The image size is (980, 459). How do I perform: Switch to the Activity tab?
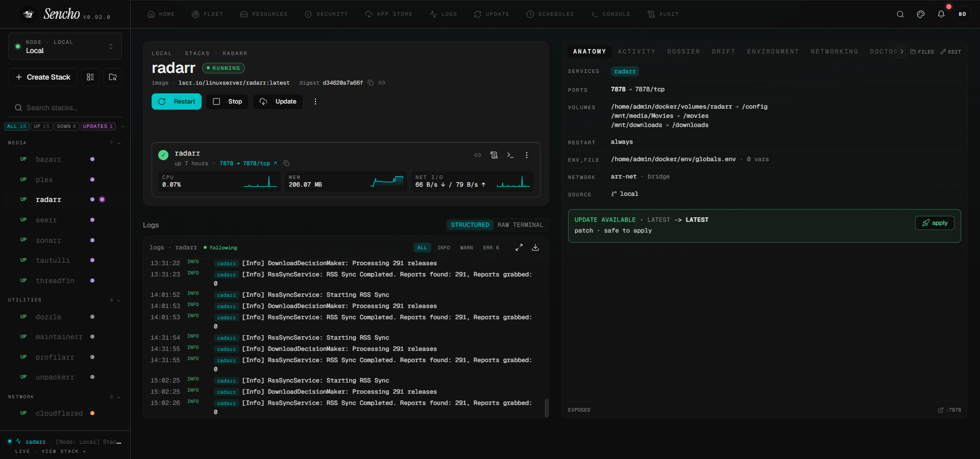tap(636, 52)
